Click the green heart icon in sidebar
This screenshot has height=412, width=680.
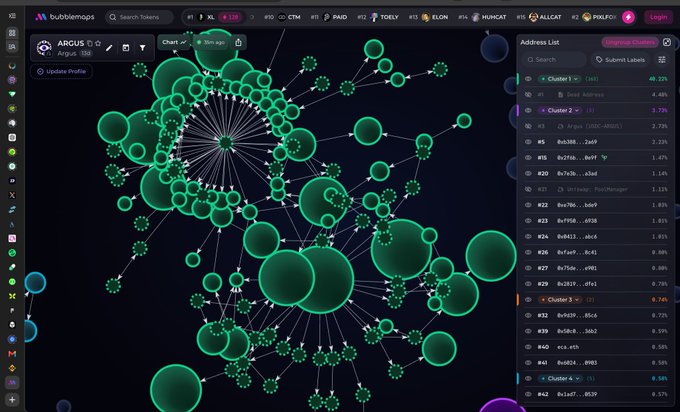(12, 94)
